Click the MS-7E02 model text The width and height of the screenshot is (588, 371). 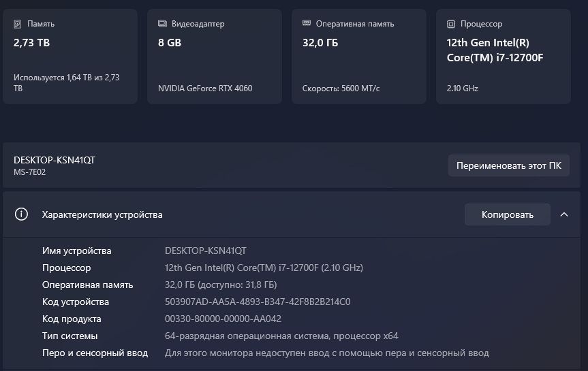point(29,172)
